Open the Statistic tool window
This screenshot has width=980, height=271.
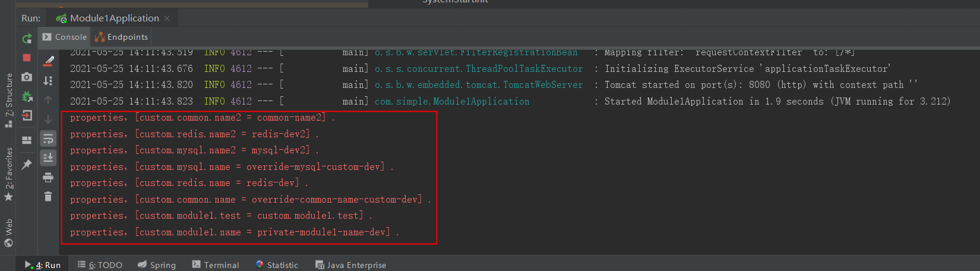pyautogui.click(x=277, y=265)
